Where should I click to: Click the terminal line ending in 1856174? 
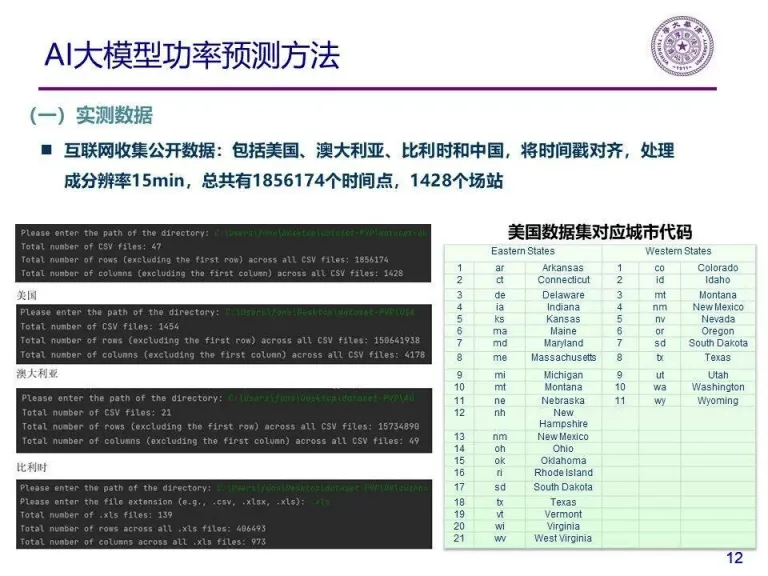coord(204,260)
